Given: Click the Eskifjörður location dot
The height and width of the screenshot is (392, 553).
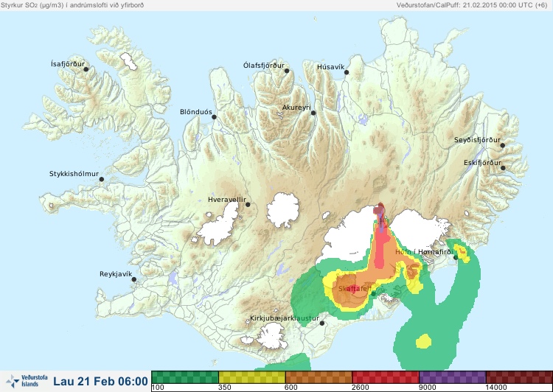Looking at the screenshot, I should click(x=503, y=168).
